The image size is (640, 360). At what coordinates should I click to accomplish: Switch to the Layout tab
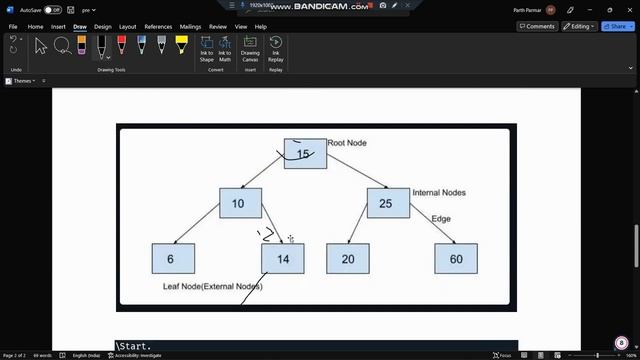[x=128, y=27]
